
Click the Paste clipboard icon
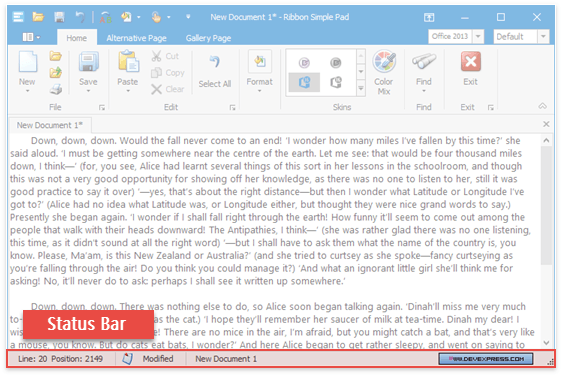coord(128,61)
